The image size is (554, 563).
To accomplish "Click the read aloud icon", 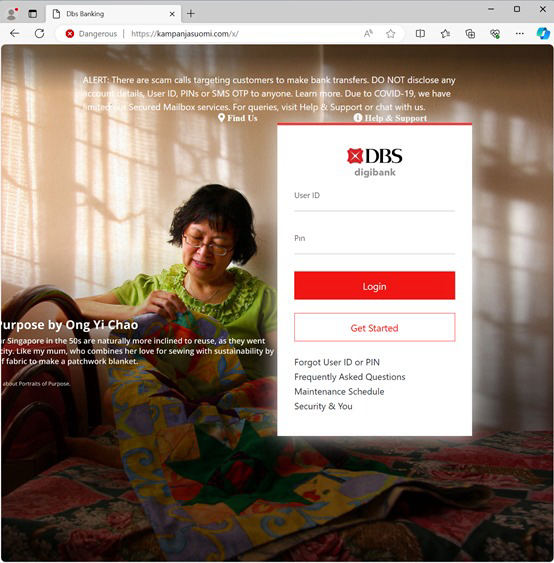I will 368,34.
